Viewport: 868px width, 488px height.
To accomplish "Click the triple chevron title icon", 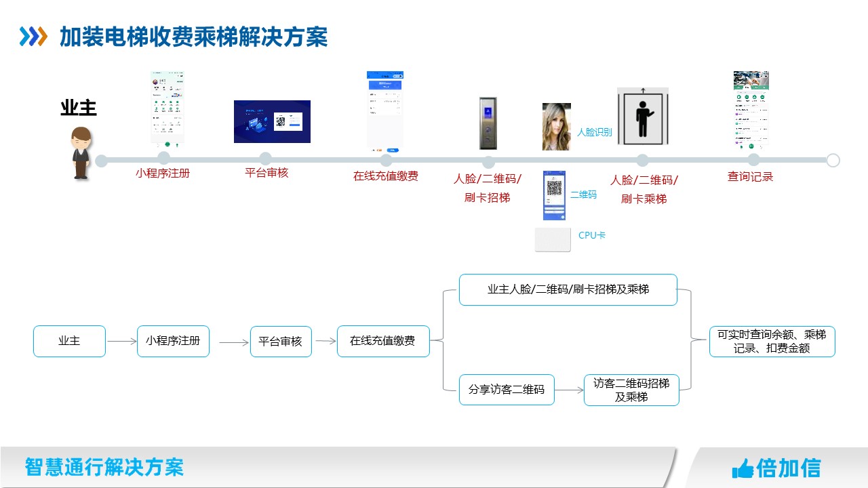I will 34,37.
